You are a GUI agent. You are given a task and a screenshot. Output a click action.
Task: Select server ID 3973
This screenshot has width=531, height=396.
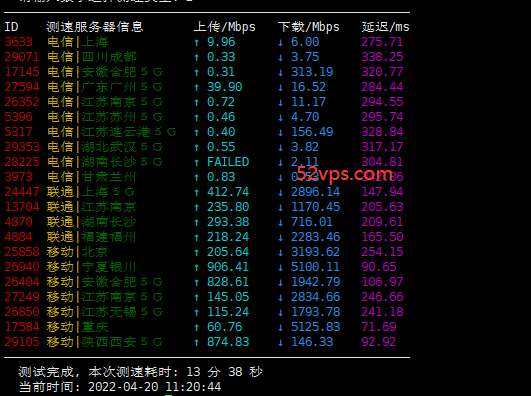[19, 177]
